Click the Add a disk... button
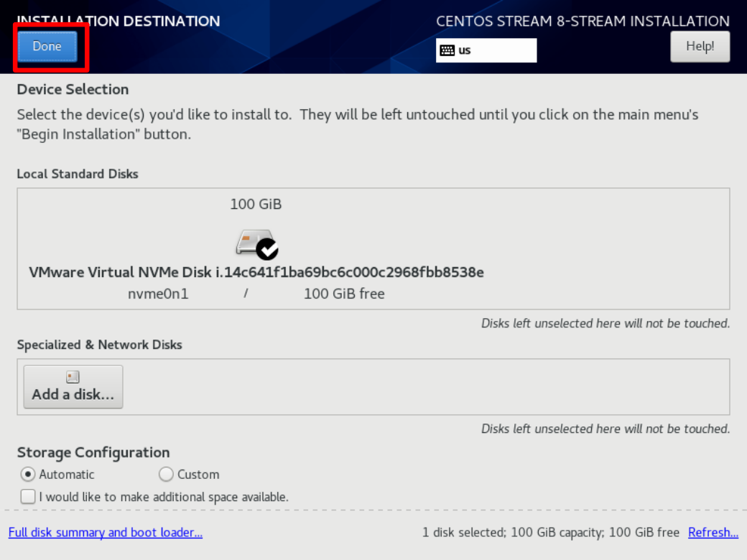747x560 pixels. coord(73,387)
